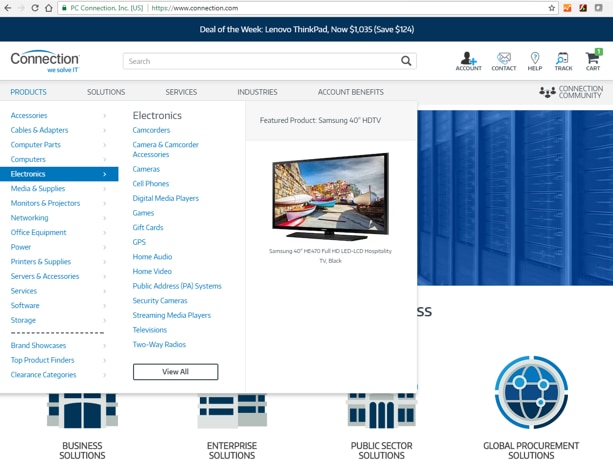The image size is (613, 469).
Task: Click the Contact envelope icon
Action: pos(504,60)
